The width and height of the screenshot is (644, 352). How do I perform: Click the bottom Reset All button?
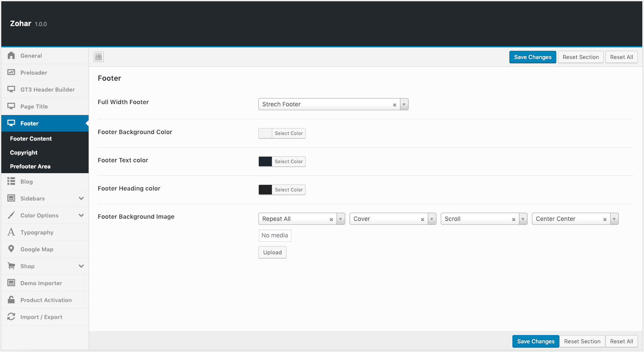(621, 341)
